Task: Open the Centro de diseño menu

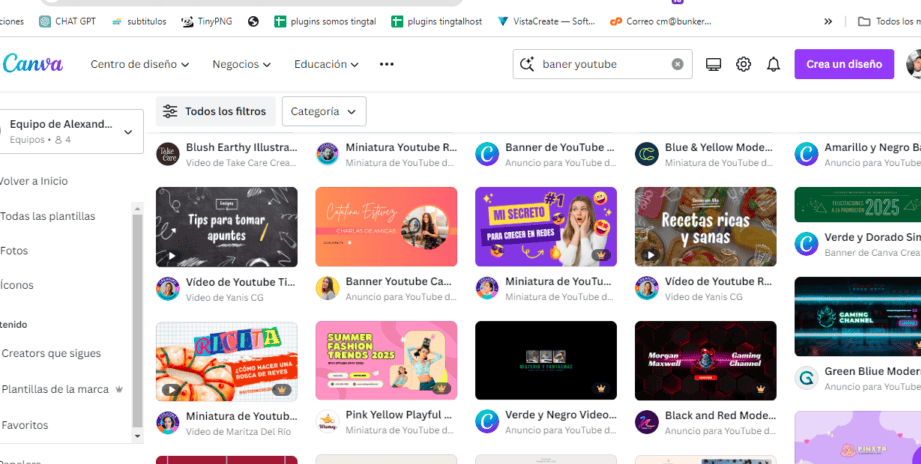Action: (x=140, y=64)
